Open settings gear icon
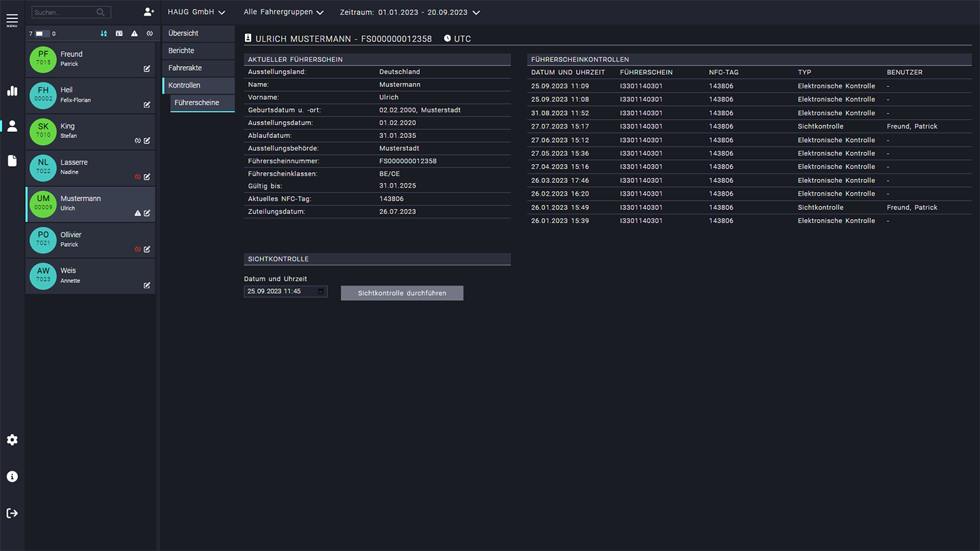980x551 pixels. point(12,440)
